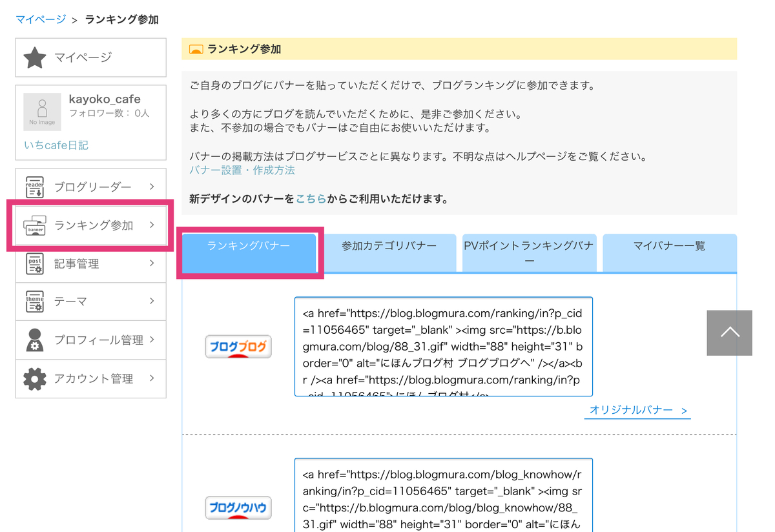Open the バナー設置・作成方法 help link
The width and height of the screenshot is (775, 532).
tap(242, 170)
